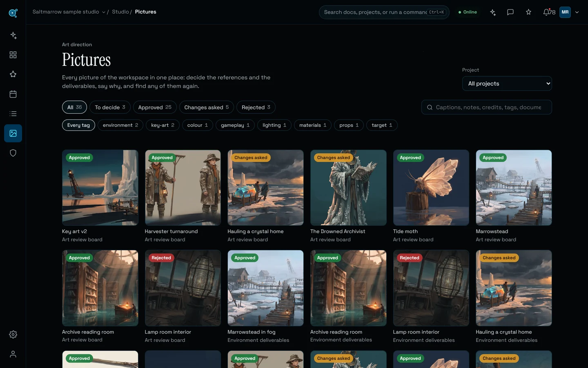Open The Drowned Archivist picture title

coord(338,231)
